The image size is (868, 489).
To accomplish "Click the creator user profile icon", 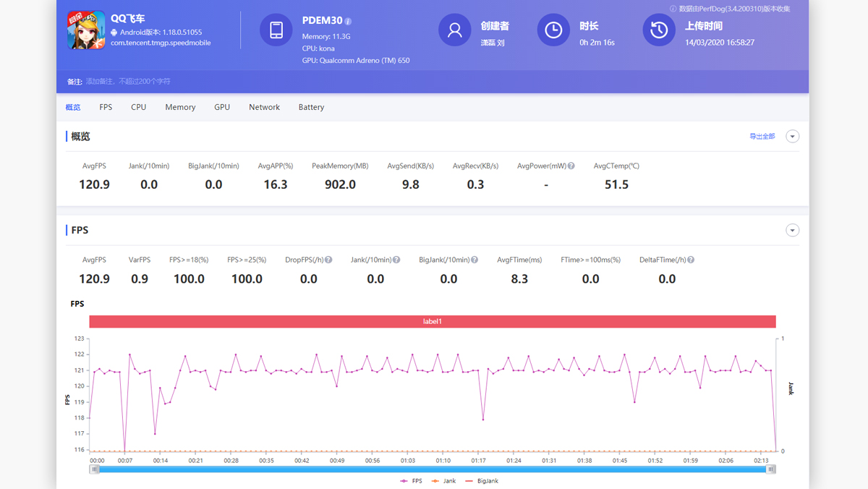I will (455, 30).
